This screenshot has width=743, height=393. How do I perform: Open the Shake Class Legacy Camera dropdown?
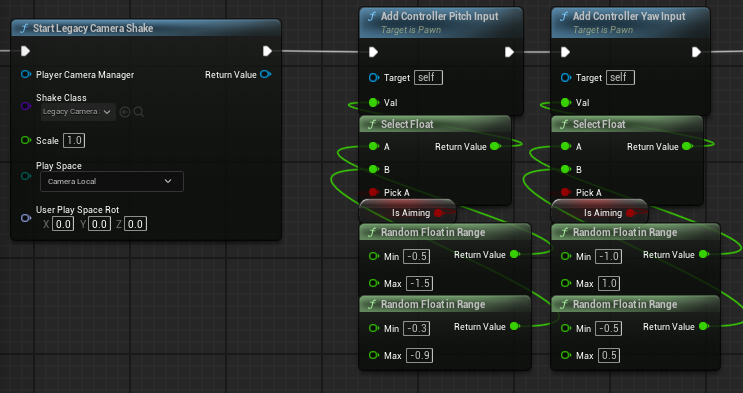78,112
